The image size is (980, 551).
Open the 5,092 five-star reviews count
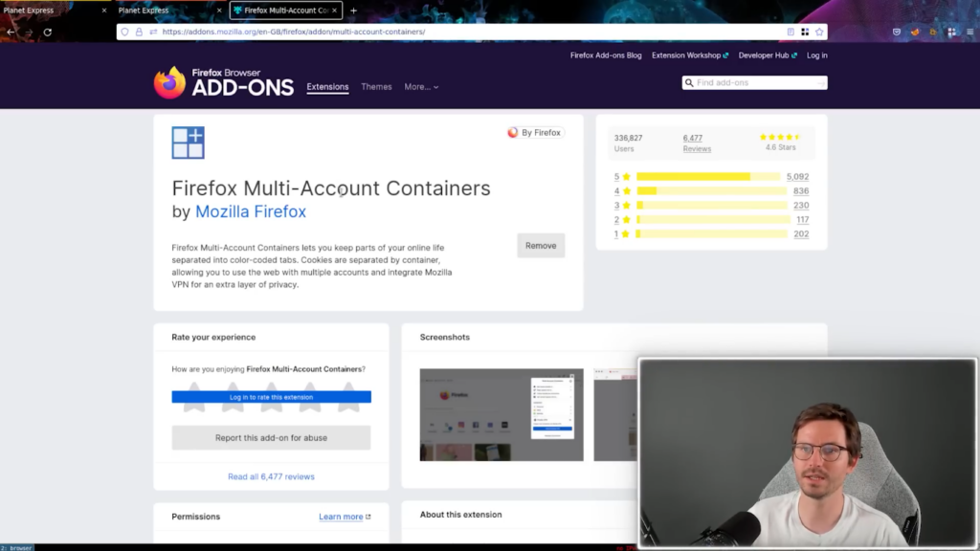[x=797, y=177]
